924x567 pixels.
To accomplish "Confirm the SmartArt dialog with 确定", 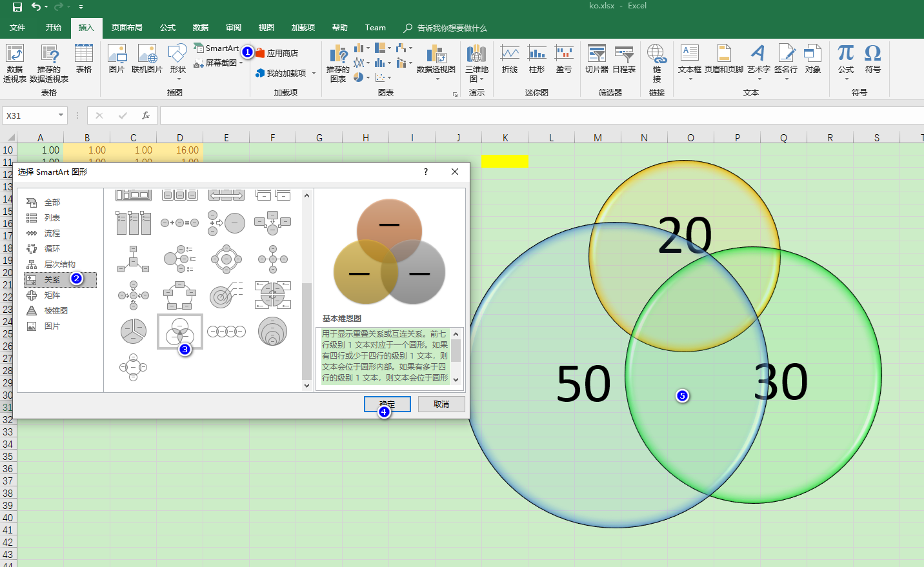I will click(387, 404).
